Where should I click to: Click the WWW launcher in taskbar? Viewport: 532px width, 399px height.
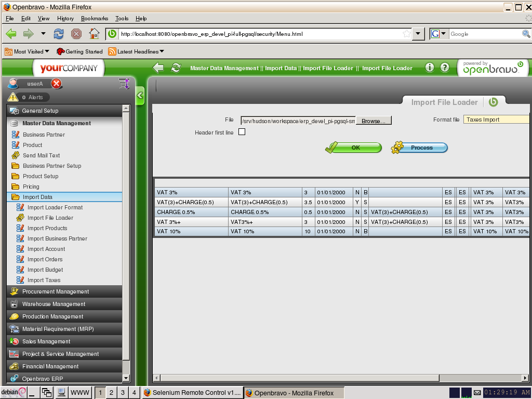tap(79, 393)
